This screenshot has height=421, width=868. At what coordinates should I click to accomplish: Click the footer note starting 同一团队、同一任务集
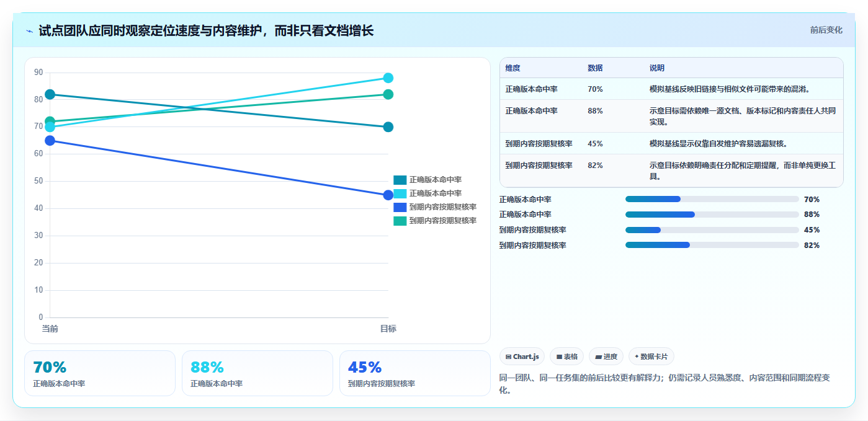click(664, 384)
